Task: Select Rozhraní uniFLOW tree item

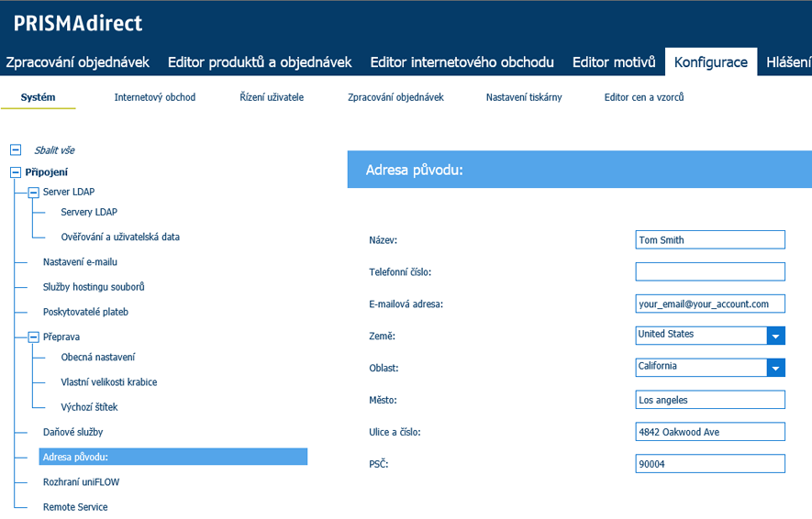Action: 81,481
